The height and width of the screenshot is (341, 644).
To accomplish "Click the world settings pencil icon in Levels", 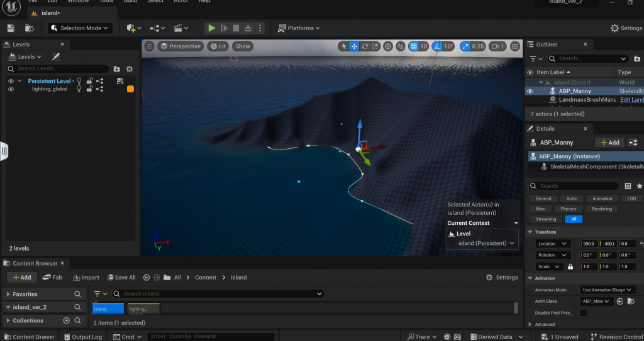I will [x=56, y=57].
